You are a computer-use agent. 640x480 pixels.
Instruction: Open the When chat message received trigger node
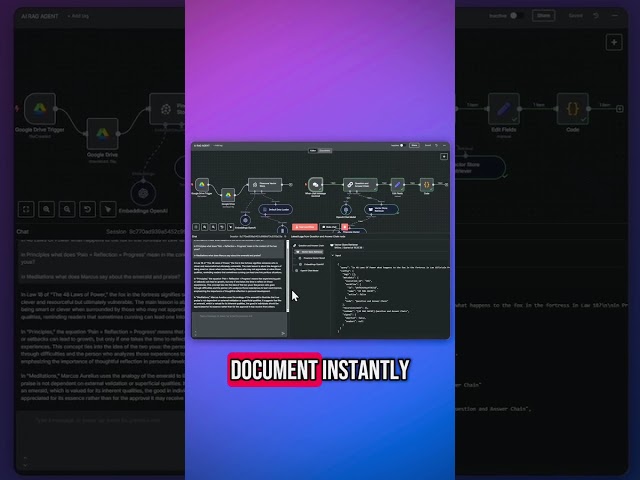tap(316, 184)
